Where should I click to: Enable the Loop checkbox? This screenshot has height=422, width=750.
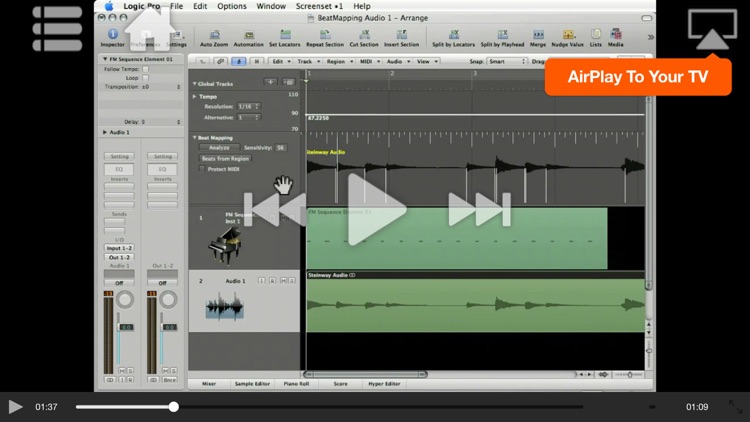pos(145,78)
